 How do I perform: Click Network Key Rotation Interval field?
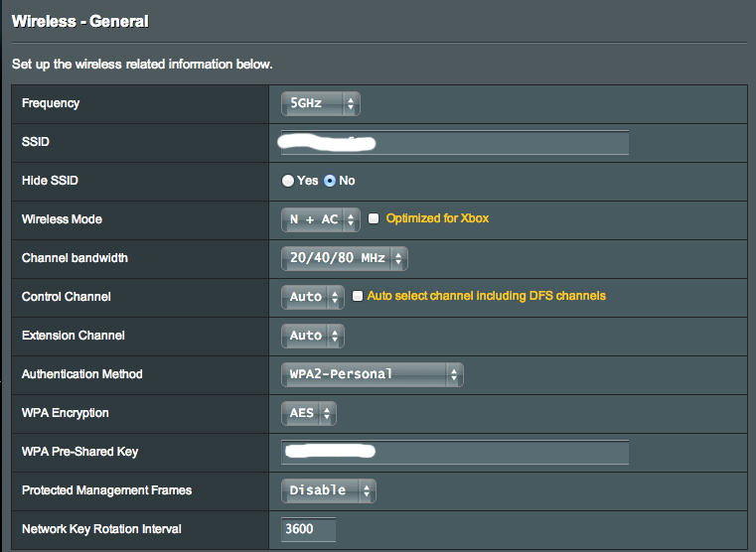pyautogui.click(x=309, y=529)
